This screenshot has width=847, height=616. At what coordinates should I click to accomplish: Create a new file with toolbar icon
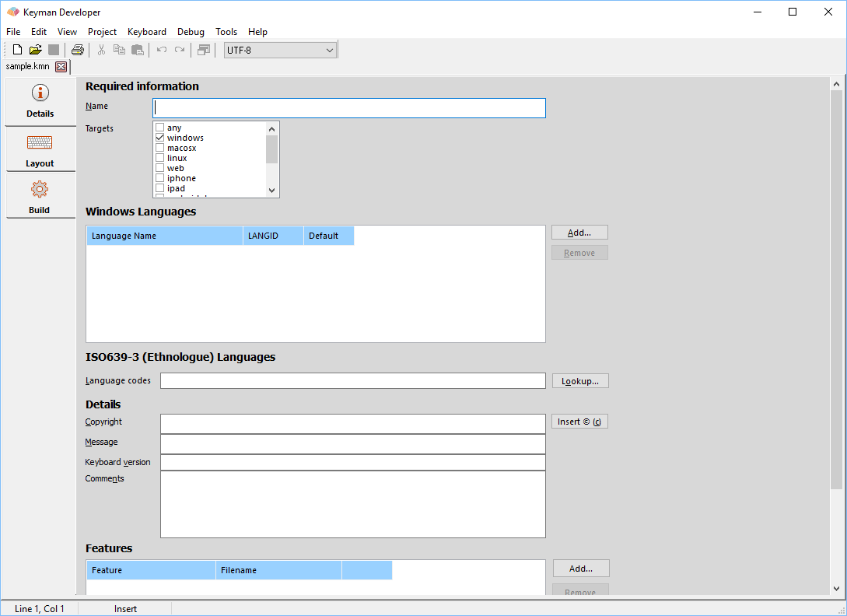pyautogui.click(x=17, y=51)
